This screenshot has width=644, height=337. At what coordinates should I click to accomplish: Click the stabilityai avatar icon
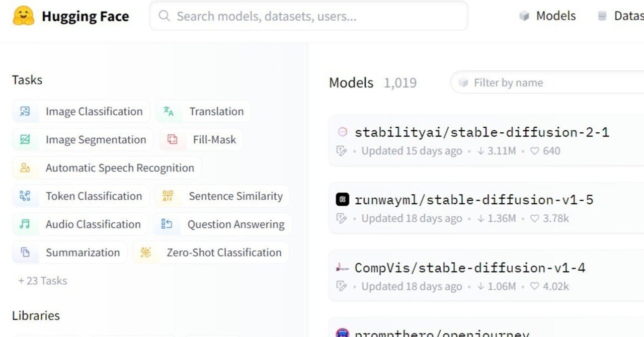coord(342,132)
